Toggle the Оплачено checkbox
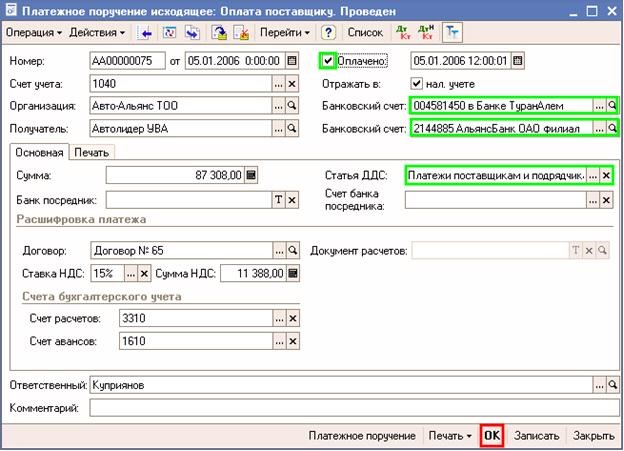624x451 pixels. coord(326,60)
